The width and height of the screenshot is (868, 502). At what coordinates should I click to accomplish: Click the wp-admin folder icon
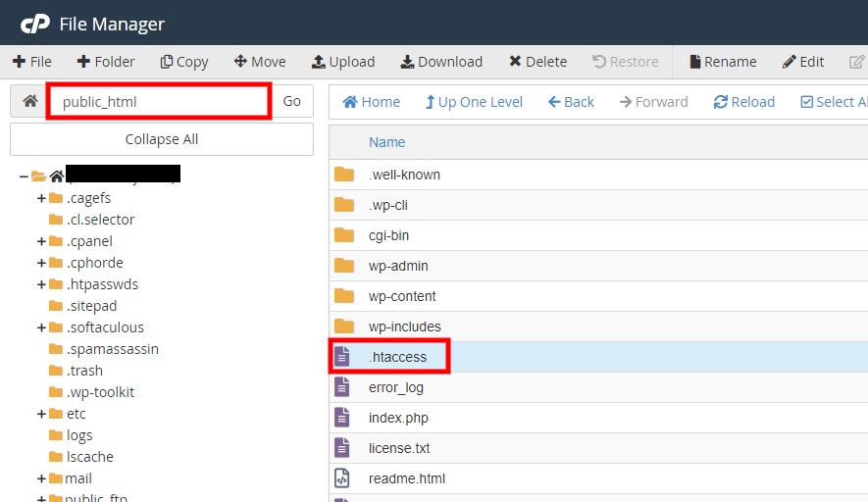click(344, 267)
